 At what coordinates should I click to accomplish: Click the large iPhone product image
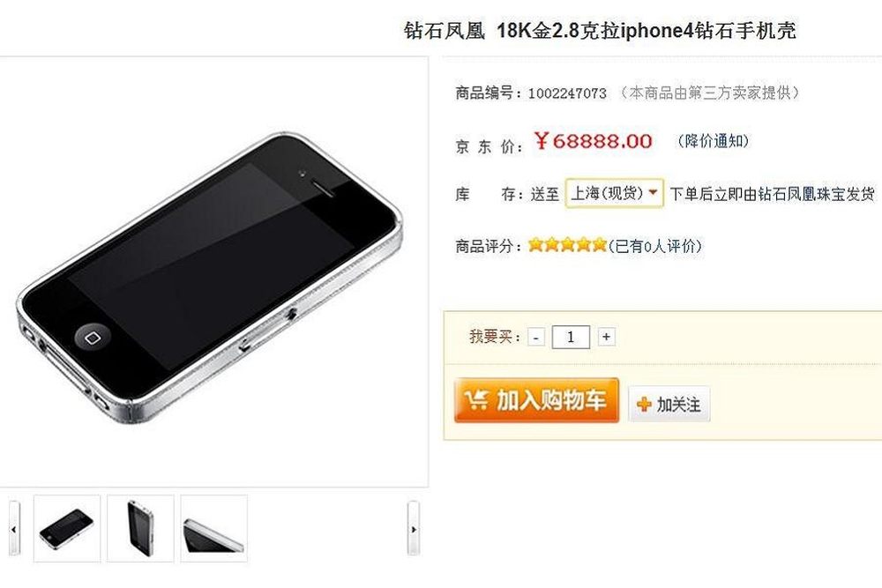pos(209,277)
